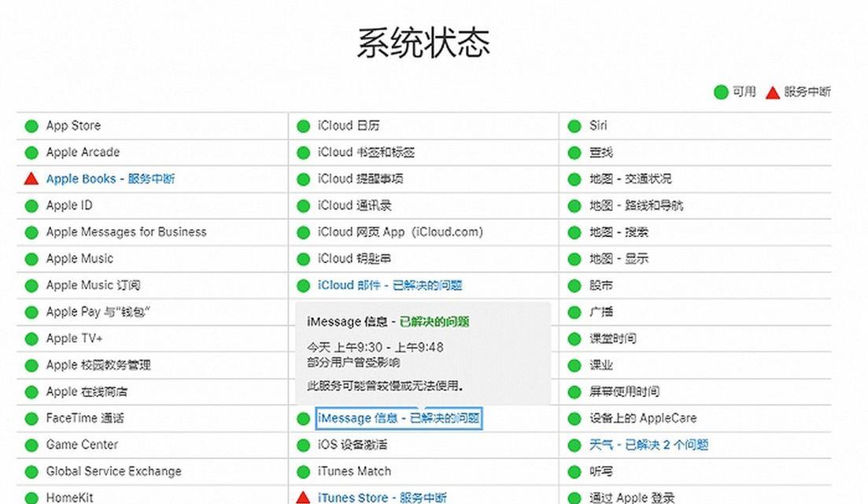Click the green dot beside 股市
Screen dimensions: 868x504
pyautogui.click(x=574, y=286)
